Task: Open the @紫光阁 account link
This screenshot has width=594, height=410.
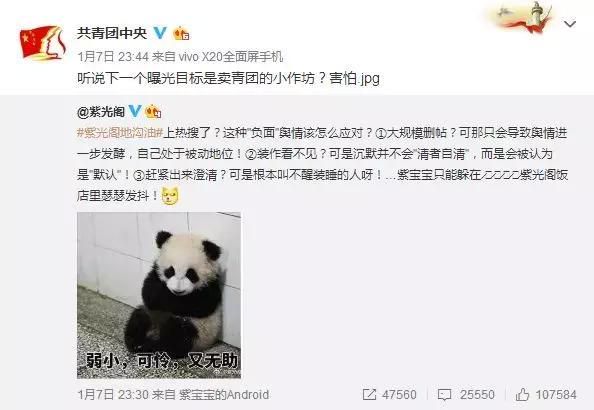Action: 101,112
